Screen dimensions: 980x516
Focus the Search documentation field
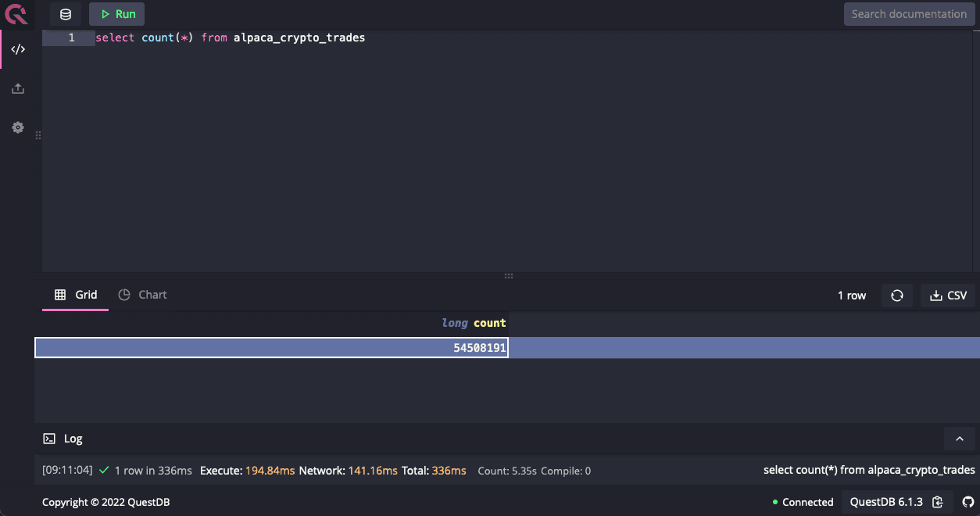click(908, 14)
